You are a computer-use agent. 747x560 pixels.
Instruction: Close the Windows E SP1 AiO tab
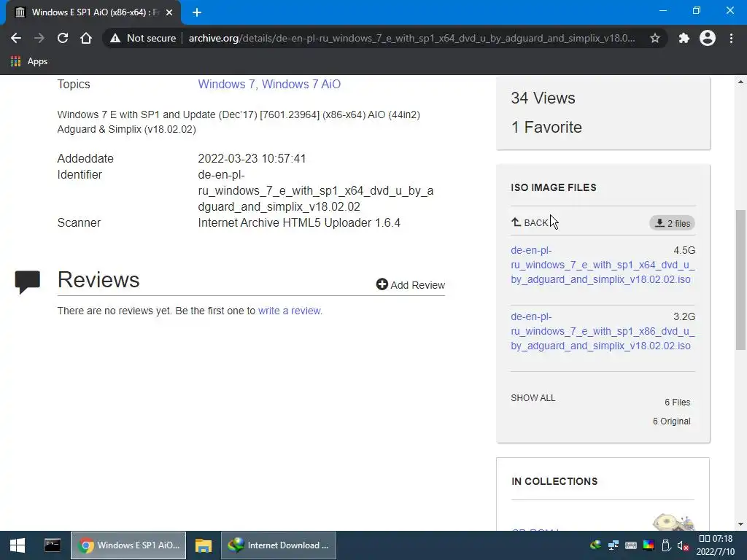click(169, 12)
